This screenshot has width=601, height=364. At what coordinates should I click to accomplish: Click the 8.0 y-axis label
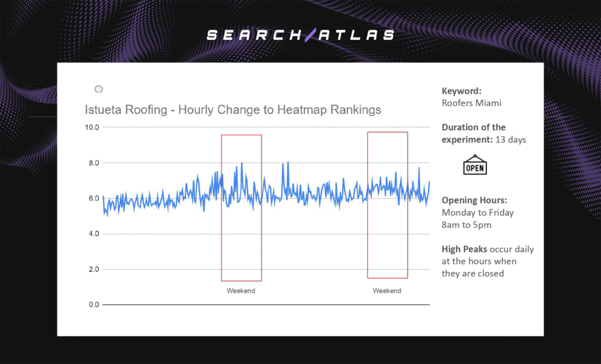(94, 163)
